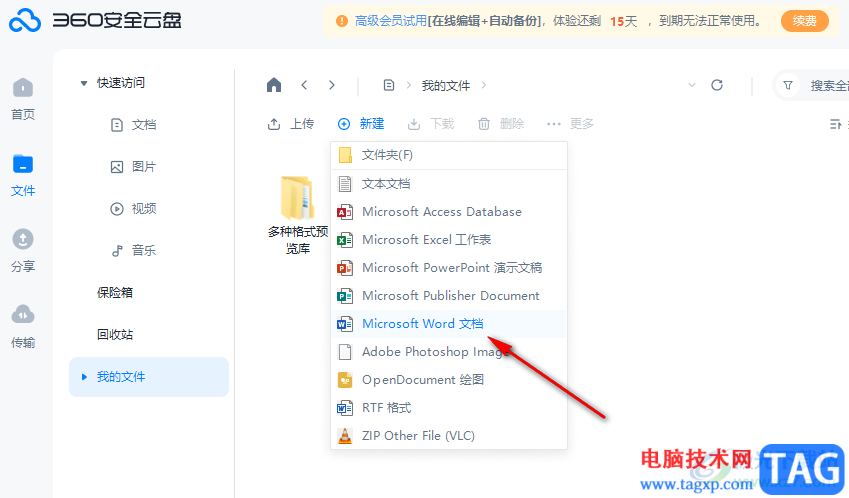Image resolution: width=849 pixels, height=498 pixels.
Task: Click the 新建 new button
Action: [361, 124]
